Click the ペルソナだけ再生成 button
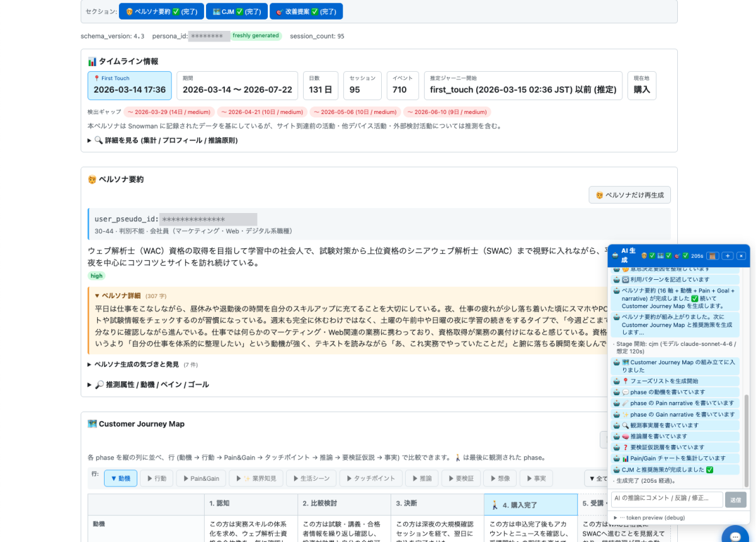 (629, 195)
